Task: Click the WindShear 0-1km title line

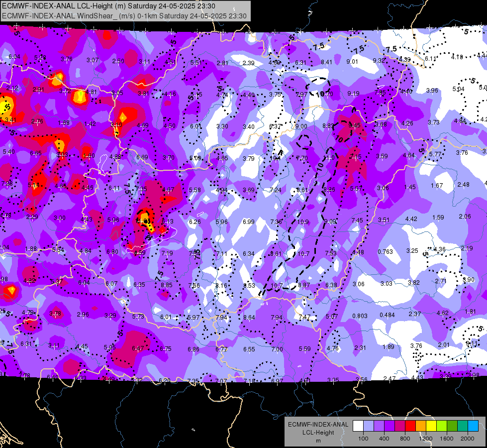Action: 124,16
